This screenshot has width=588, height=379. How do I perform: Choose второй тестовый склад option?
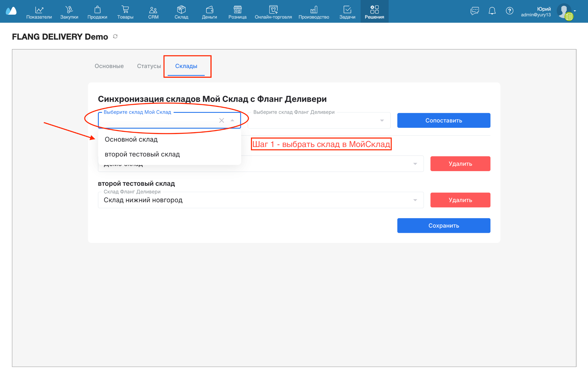pyautogui.click(x=169, y=154)
